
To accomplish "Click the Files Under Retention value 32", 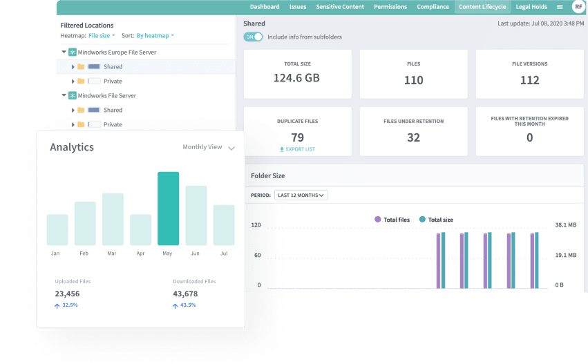I will click(414, 137).
